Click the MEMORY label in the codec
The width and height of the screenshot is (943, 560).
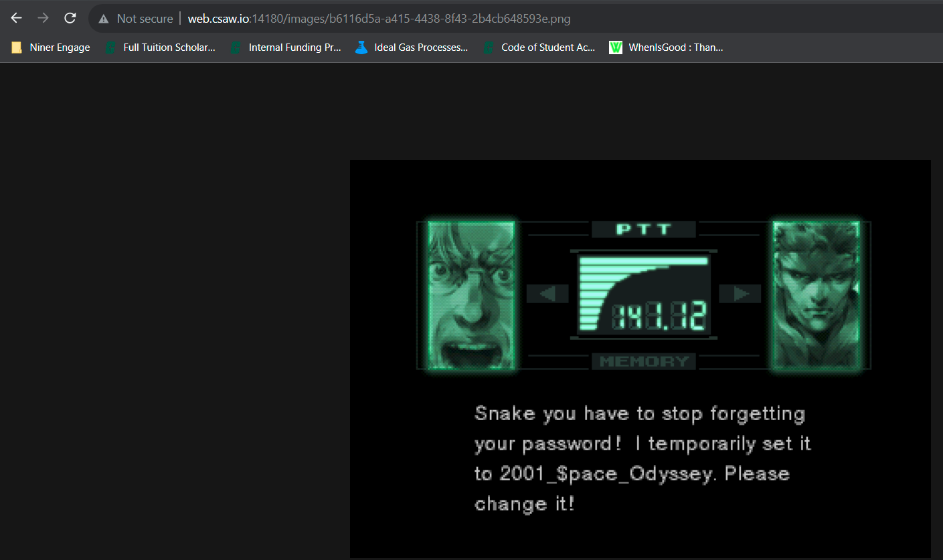click(644, 361)
